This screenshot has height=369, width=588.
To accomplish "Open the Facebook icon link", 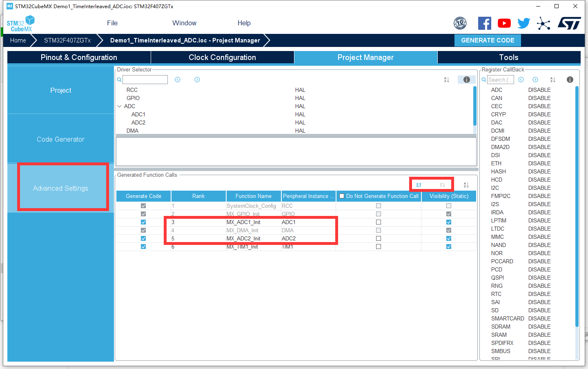I will pos(485,23).
